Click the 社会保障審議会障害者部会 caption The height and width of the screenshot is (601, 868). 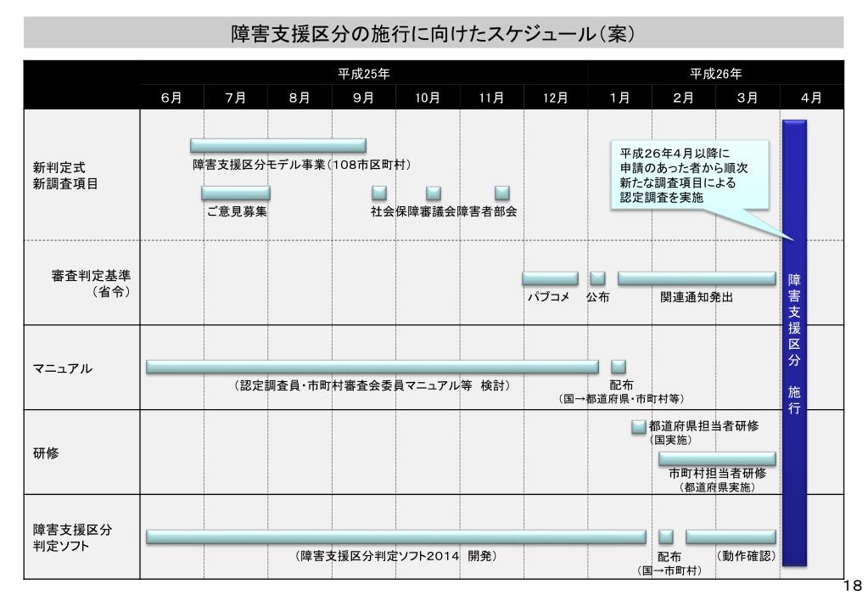tap(444, 211)
